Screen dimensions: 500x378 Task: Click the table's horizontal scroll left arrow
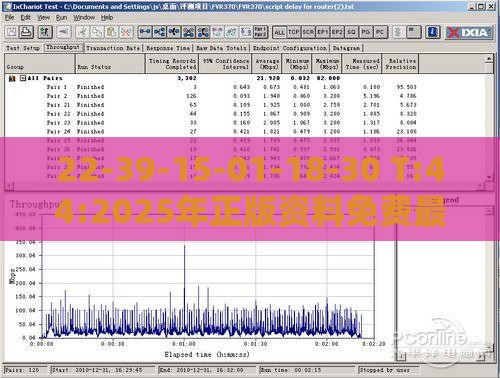coord(9,186)
